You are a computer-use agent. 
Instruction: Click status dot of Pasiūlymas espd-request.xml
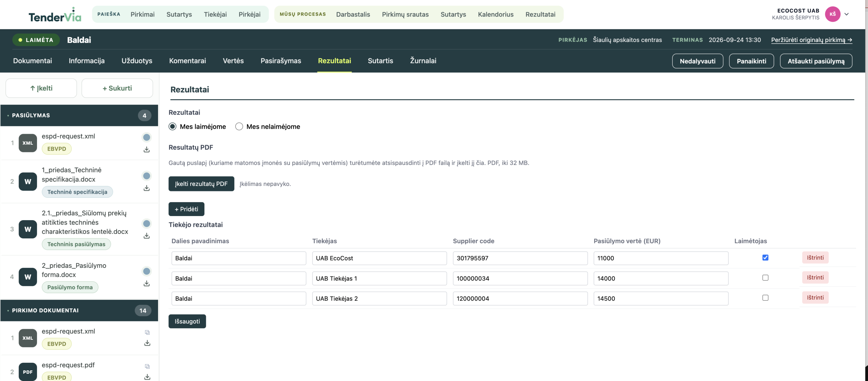coord(146,137)
